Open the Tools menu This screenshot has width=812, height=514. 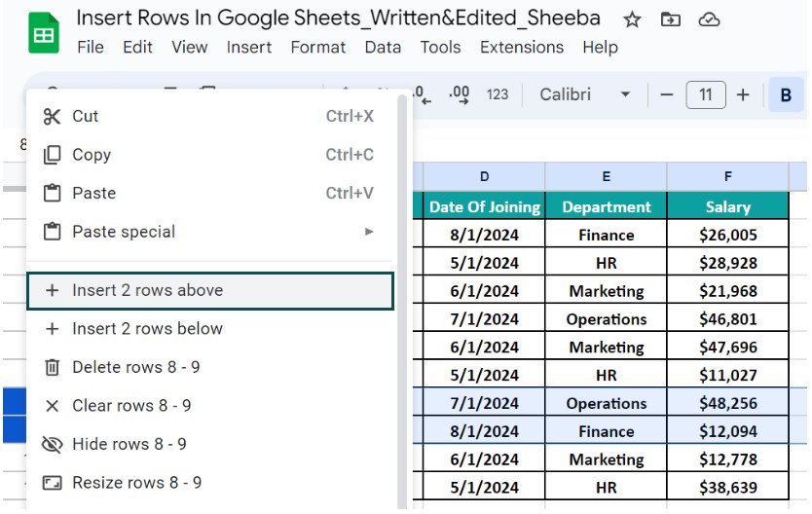click(440, 47)
